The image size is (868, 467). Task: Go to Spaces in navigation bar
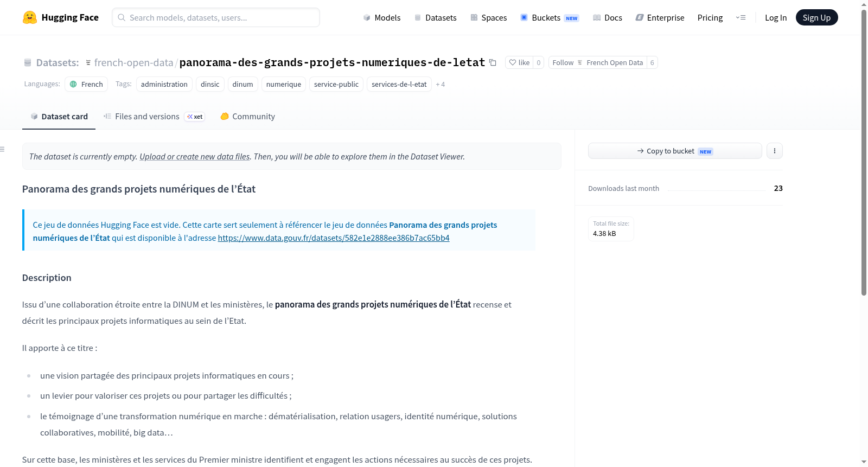point(489,17)
